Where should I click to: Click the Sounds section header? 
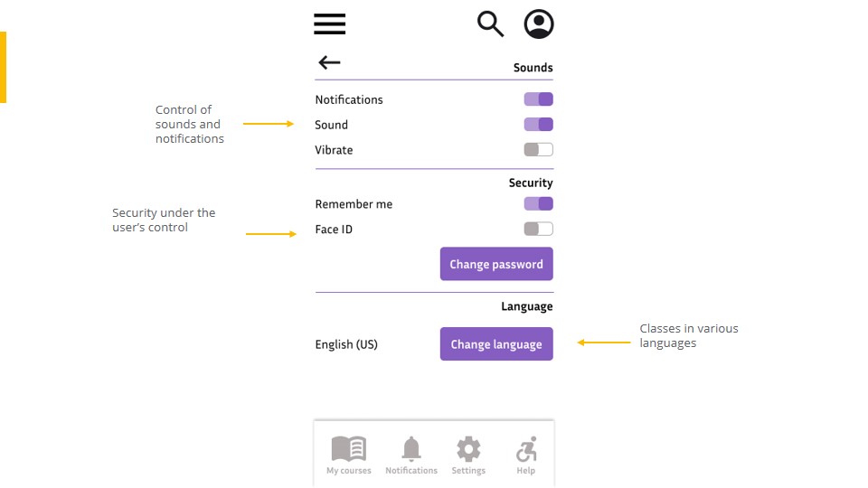533,68
